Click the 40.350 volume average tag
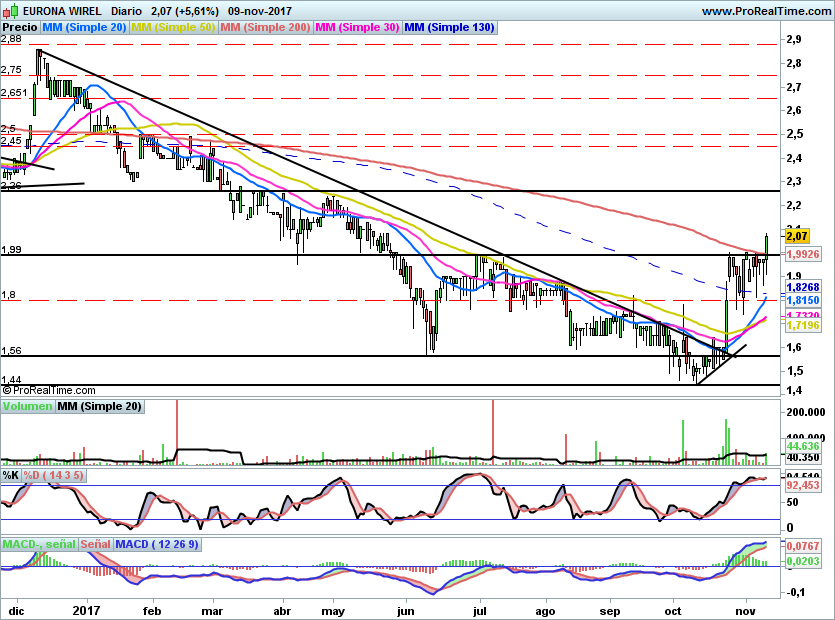Viewport: 835px width, 620px height. (x=803, y=458)
